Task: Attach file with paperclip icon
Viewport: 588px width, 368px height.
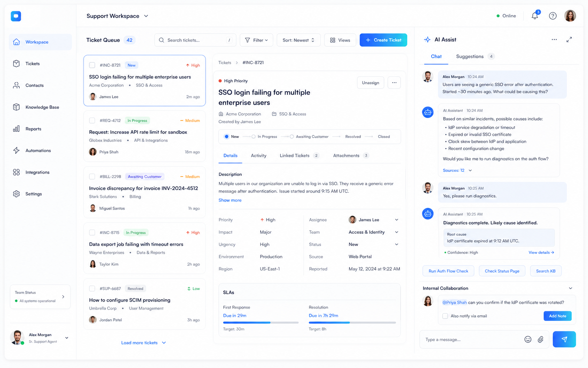Action: 541,339
